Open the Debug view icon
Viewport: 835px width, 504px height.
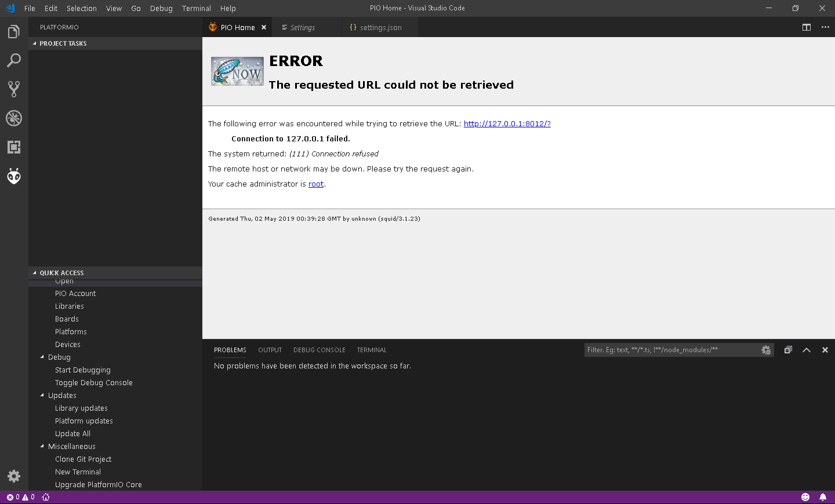(14, 118)
